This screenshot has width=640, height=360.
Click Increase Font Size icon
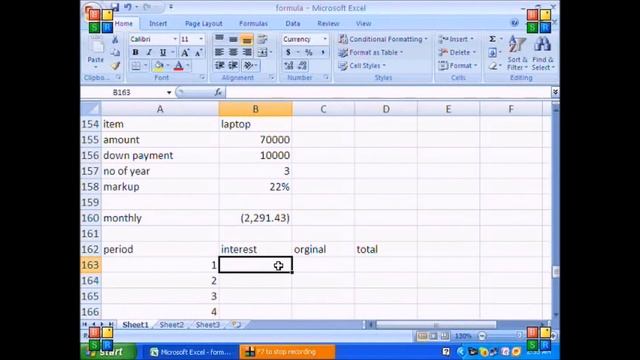(x=185, y=53)
